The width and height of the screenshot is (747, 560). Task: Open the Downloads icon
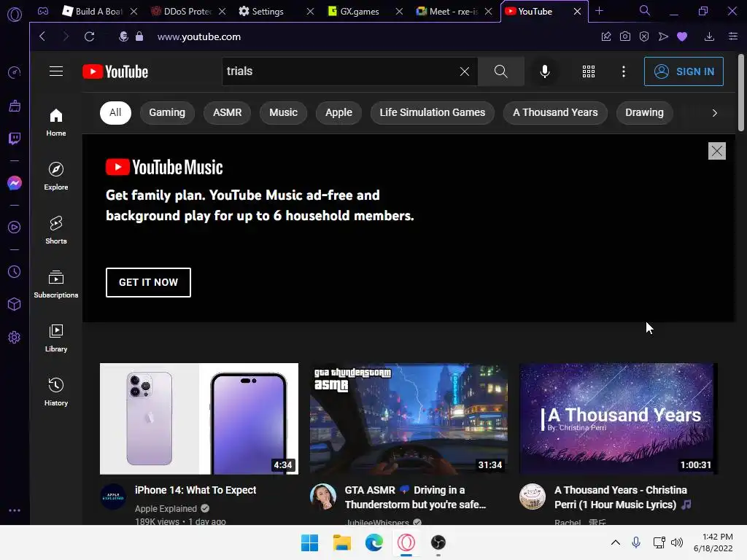709,36
